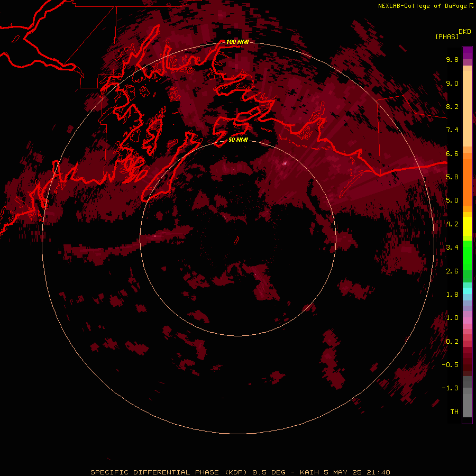Click the yellow segment of color bar

coord(467,226)
